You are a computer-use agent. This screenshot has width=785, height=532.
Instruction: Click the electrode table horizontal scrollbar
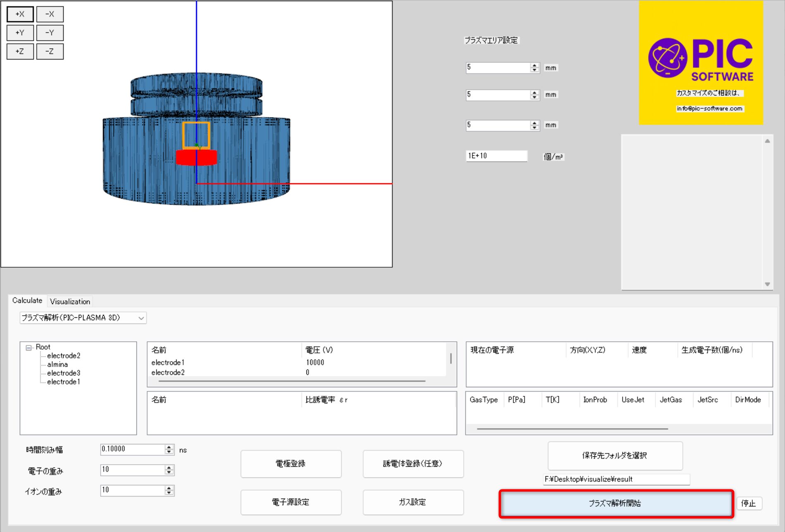point(292,381)
